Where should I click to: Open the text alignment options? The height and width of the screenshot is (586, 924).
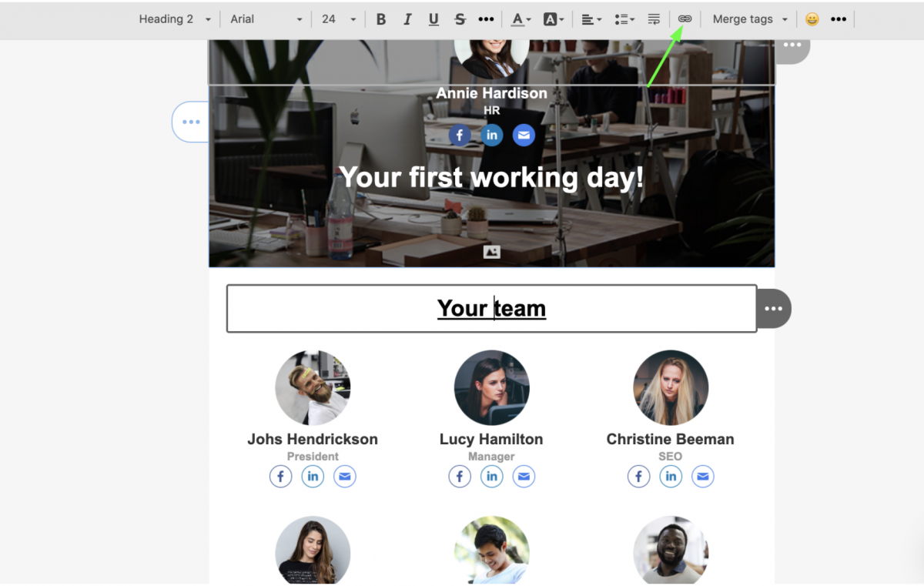click(591, 19)
